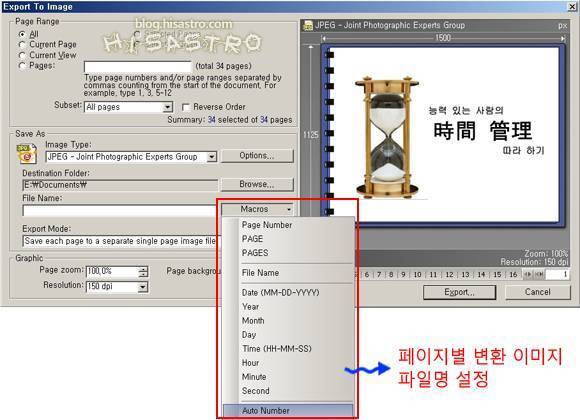Click the Page zoom value field

pos(112,272)
